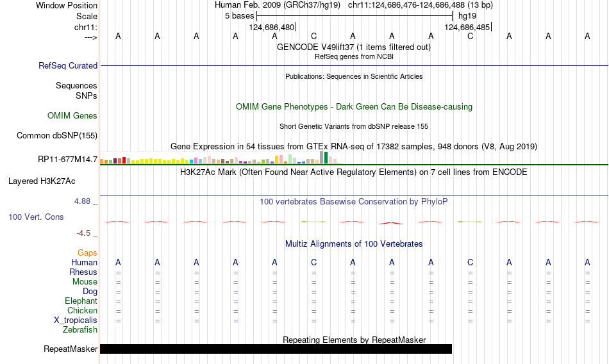
Task: Open GENCODE V49lift37 track title
Action: pos(353,47)
